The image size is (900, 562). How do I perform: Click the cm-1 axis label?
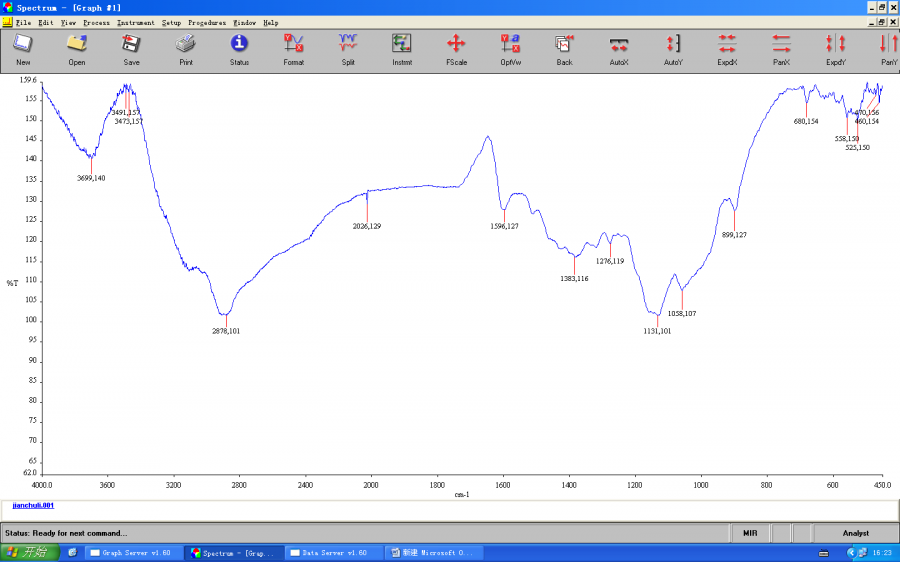[461, 495]
